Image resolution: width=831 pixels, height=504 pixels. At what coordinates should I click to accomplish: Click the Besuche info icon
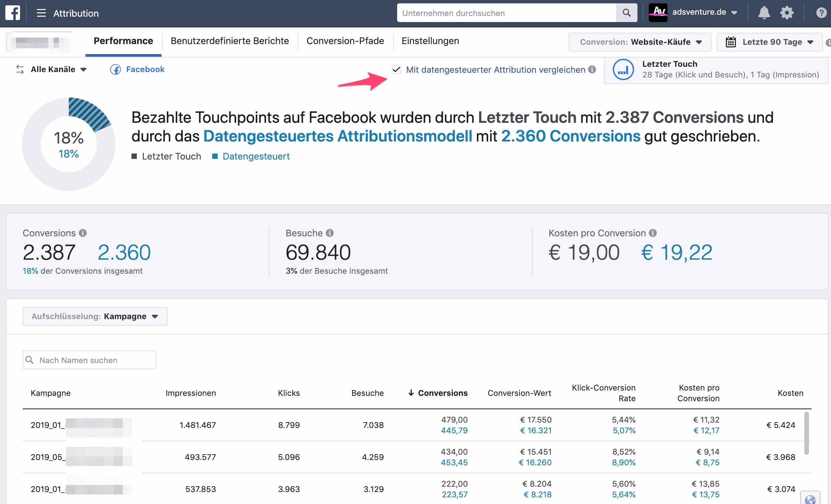click(329, 233)
